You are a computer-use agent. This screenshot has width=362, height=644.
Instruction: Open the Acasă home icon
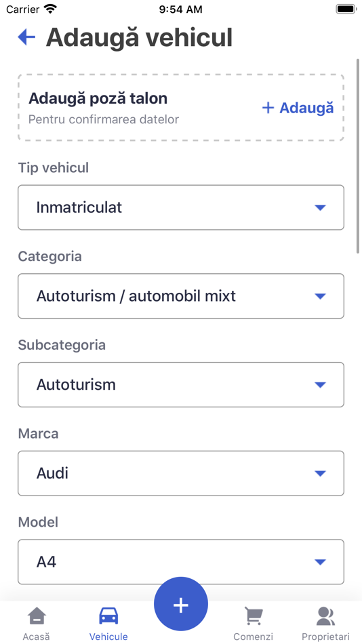coord(37,616)
